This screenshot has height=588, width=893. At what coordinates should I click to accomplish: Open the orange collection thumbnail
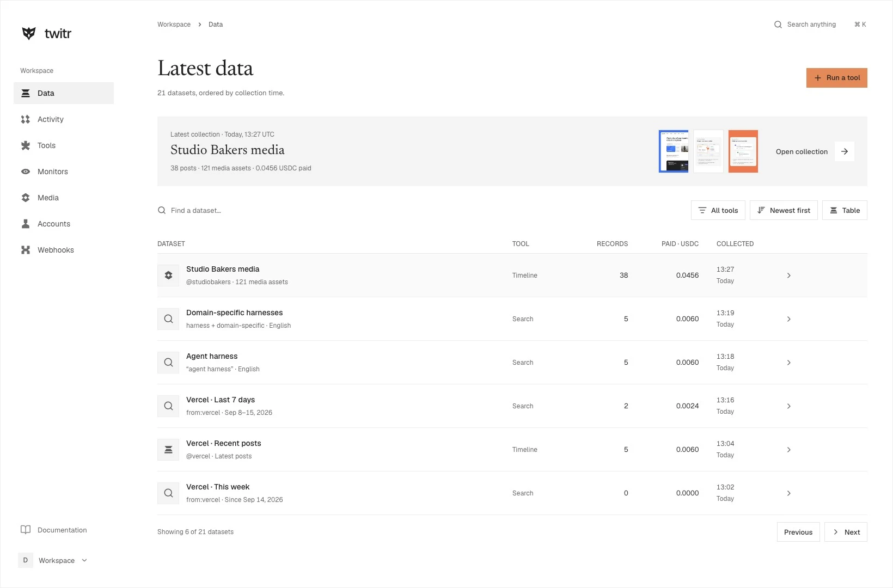tap(743, 151)
